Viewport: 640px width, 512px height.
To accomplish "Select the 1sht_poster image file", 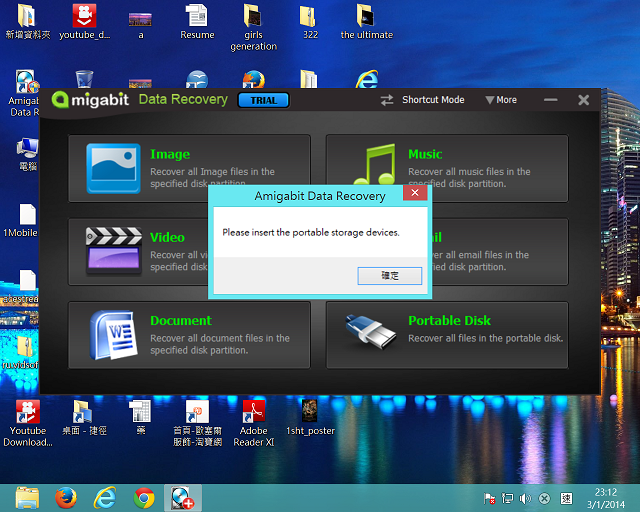I will click(x=310, y=418).
